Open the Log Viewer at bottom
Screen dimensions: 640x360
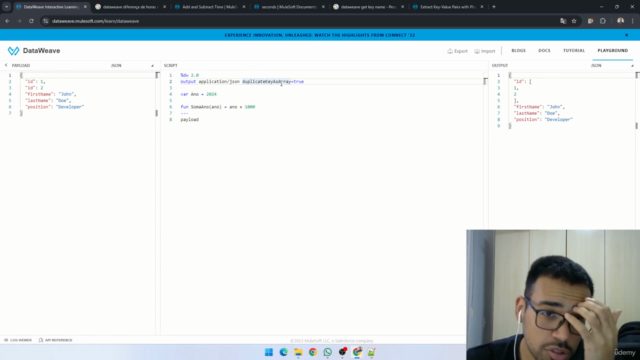point(18,340)
